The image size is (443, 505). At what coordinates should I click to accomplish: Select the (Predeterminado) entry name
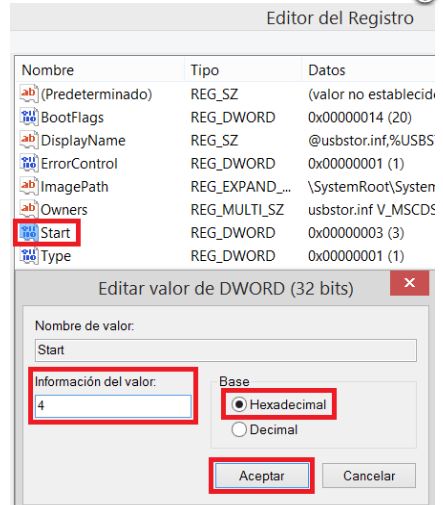(x=96, y=94)
